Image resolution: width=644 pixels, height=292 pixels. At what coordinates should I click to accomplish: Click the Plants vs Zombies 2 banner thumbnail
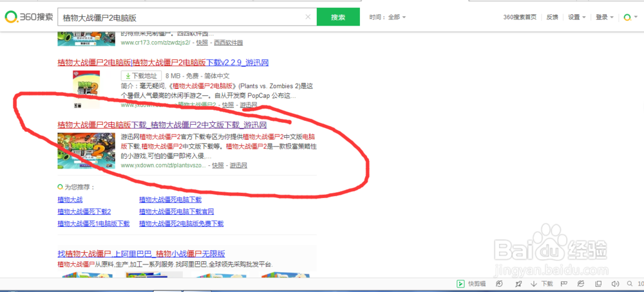pos(86,151)
